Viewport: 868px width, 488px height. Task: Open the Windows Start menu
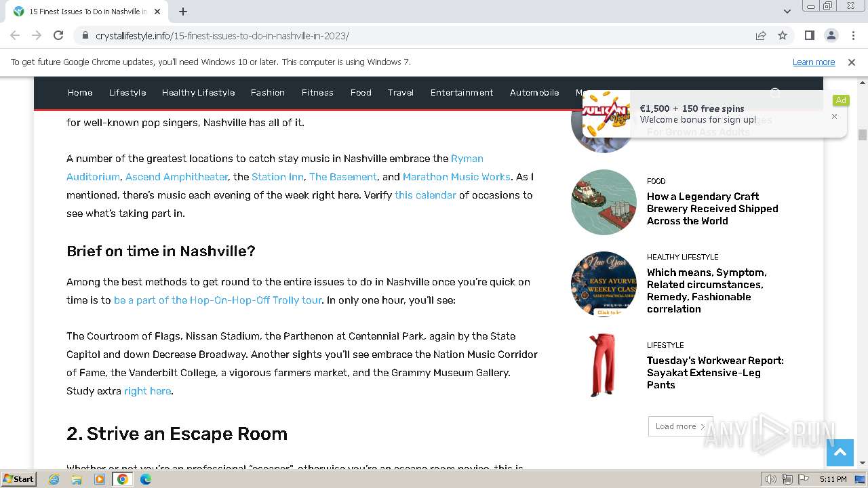pos(19,479)
